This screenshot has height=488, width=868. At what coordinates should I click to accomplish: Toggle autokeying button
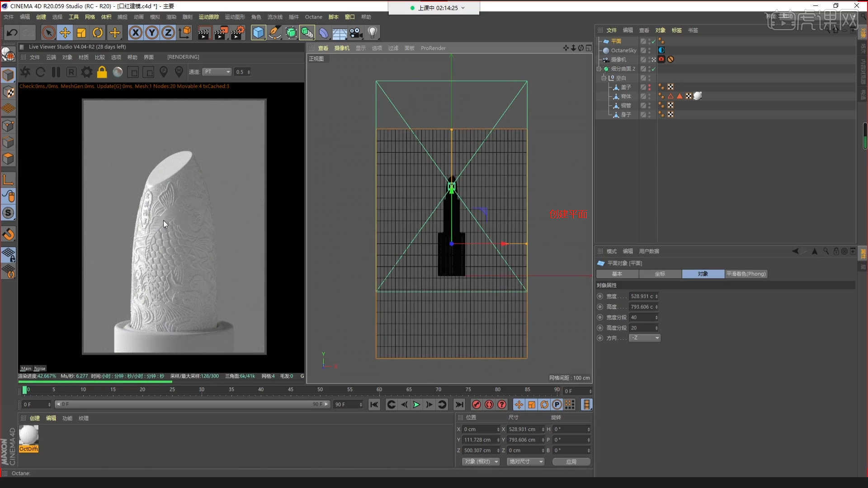489,405
